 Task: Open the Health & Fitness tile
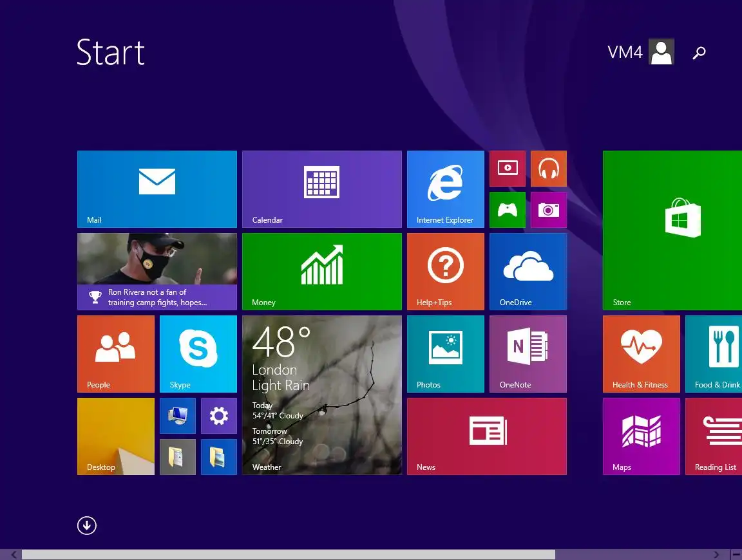(x=642, y=354)
